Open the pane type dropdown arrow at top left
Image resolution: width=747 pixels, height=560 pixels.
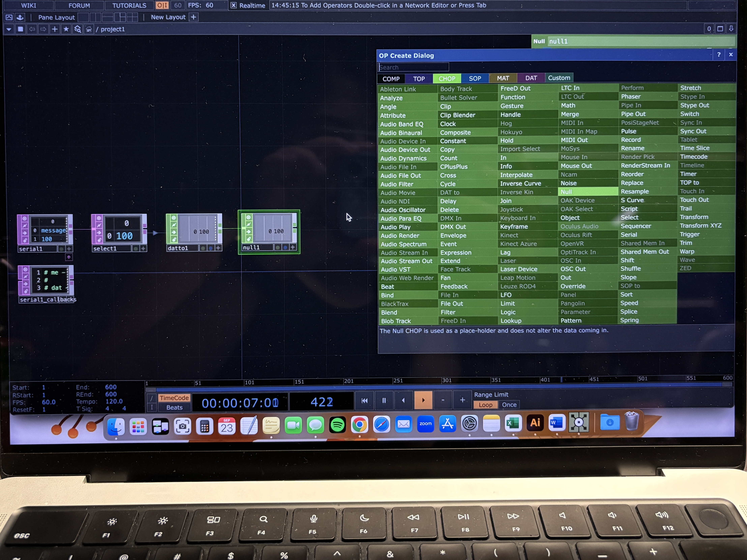tap(9, 29)
